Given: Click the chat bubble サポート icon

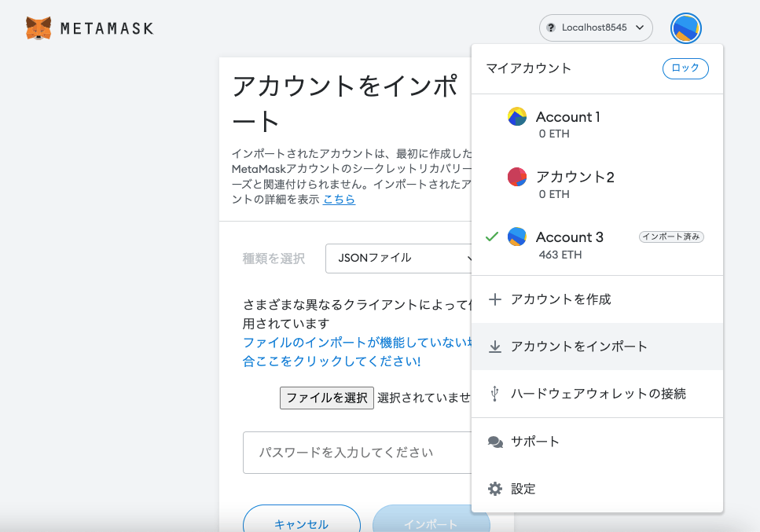Looking at the screenshot, I should [495, 442].
